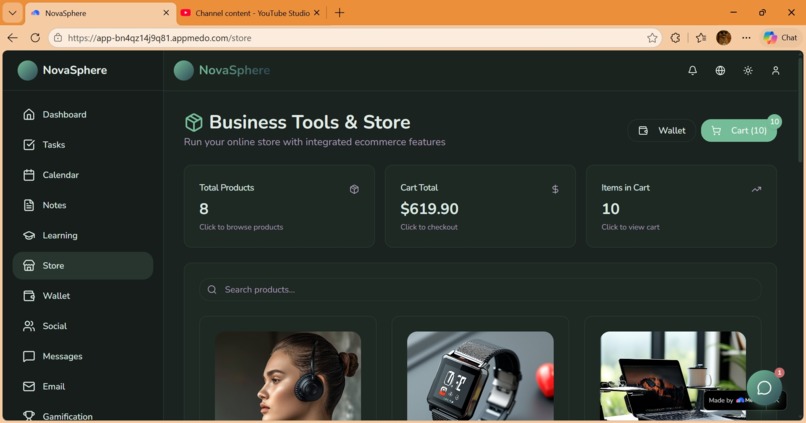Open the Cart (10) button

coord(739,131)
